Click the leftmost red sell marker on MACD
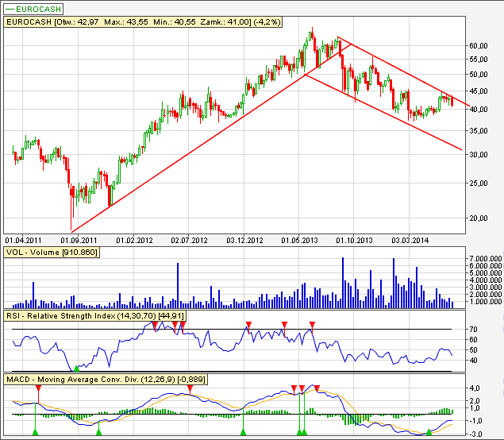Image resolution: width=504 pixels, height=440 pixels. pyautogui.click(x=37, y=388)
